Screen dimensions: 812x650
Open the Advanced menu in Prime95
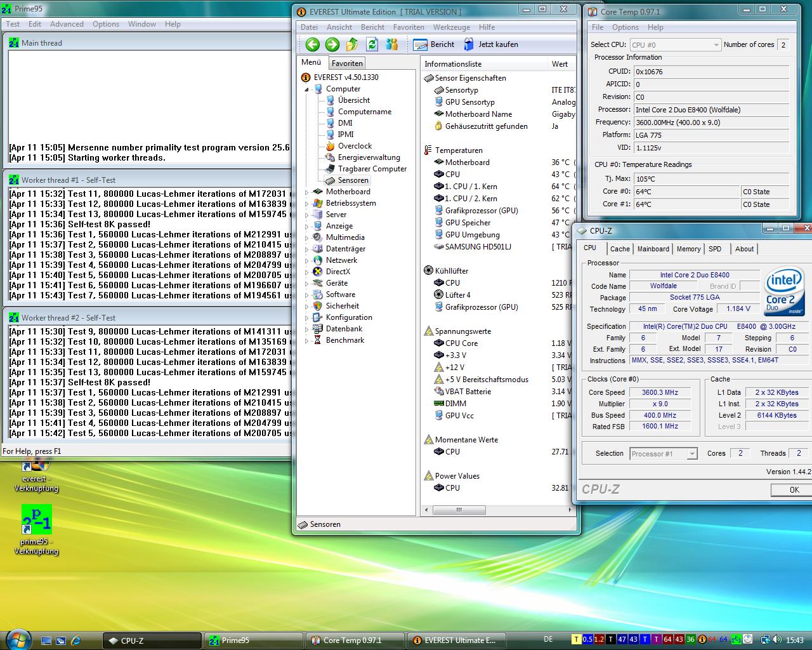click(67, 24)
